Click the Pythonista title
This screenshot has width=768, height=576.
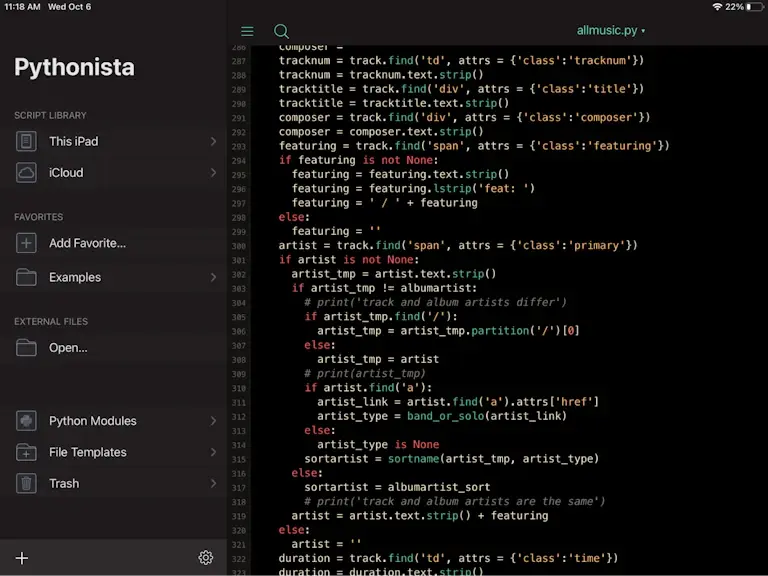(74, 67)
